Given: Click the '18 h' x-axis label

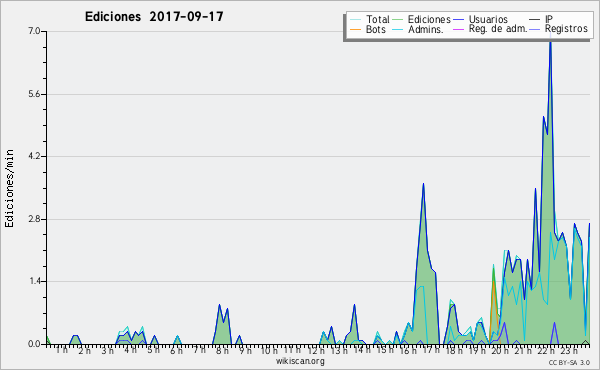Looking at the screenshot, I should (x=454, y=350).
